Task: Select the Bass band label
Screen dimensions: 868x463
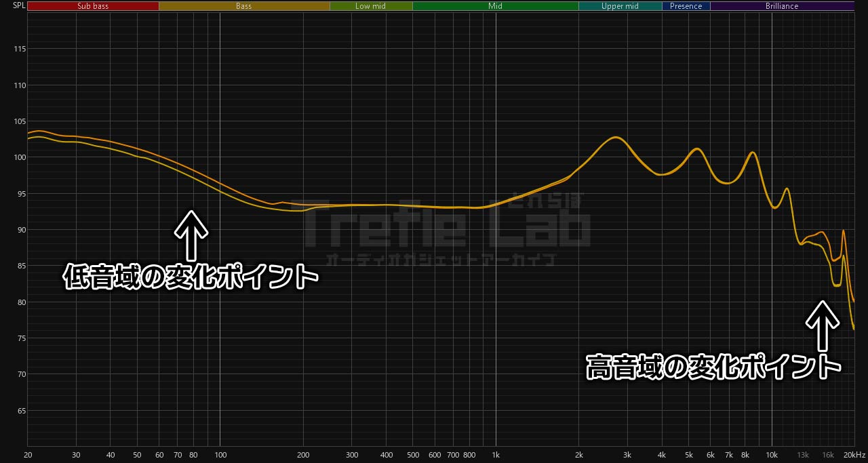Action: pos(244,6)
